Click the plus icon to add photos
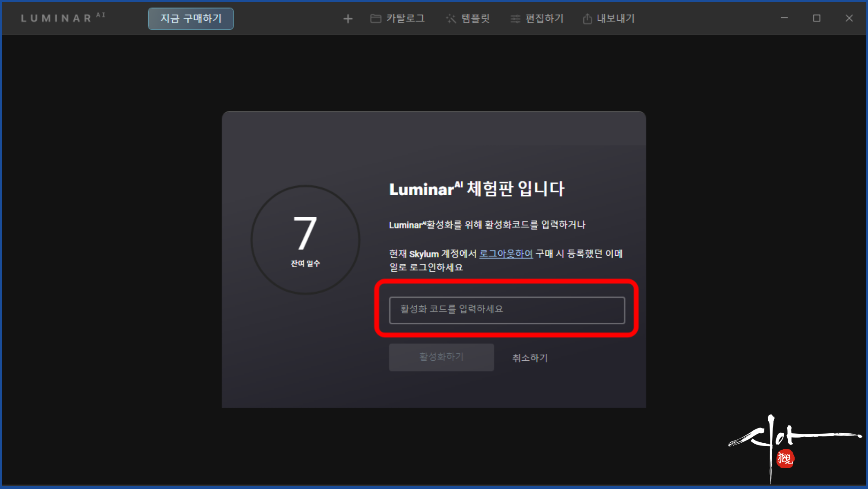868x489 pixels. pyautogui.click(x=348, y=19)
